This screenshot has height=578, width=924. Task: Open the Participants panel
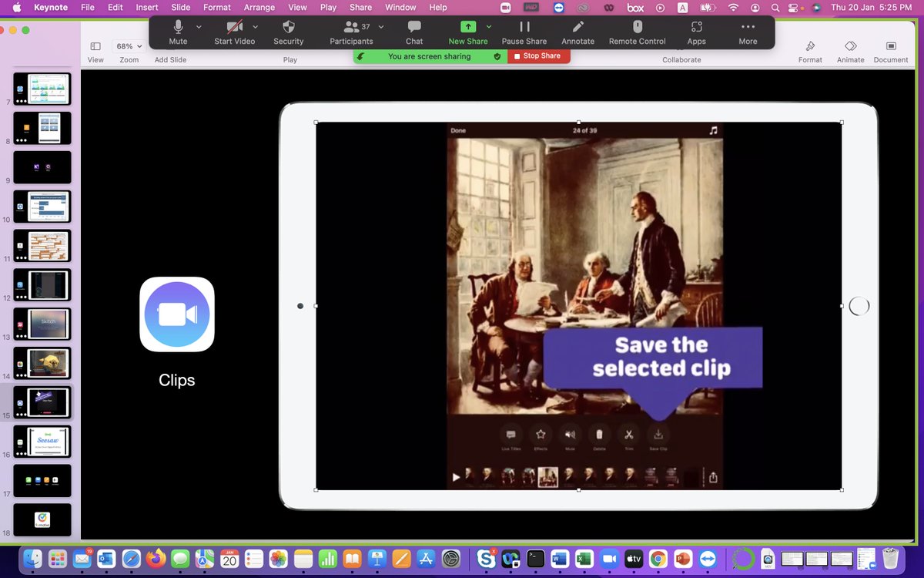coord(351,32)
